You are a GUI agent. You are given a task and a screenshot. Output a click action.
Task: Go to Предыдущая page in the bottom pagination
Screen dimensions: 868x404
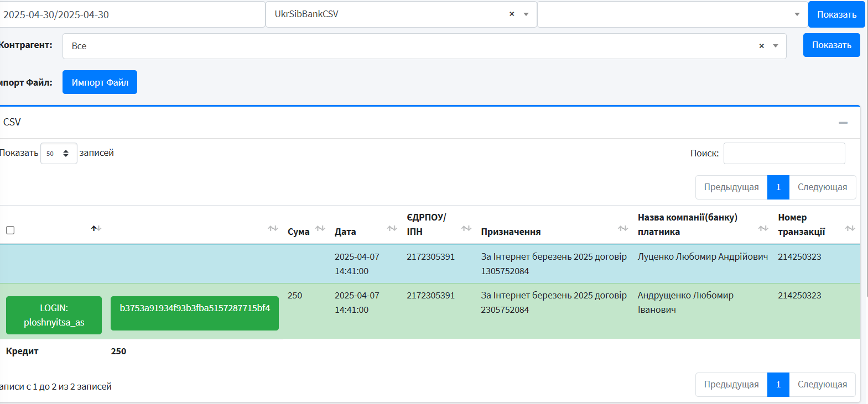click(731, 385)
